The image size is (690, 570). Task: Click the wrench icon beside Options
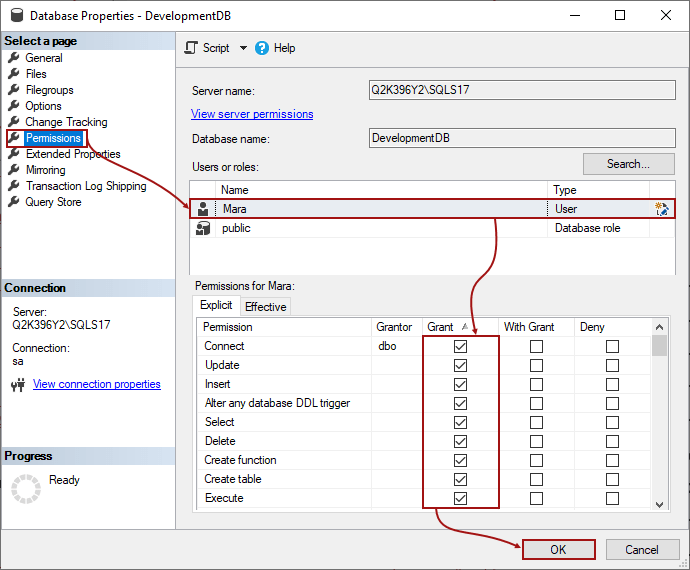[x=14, y=106]
